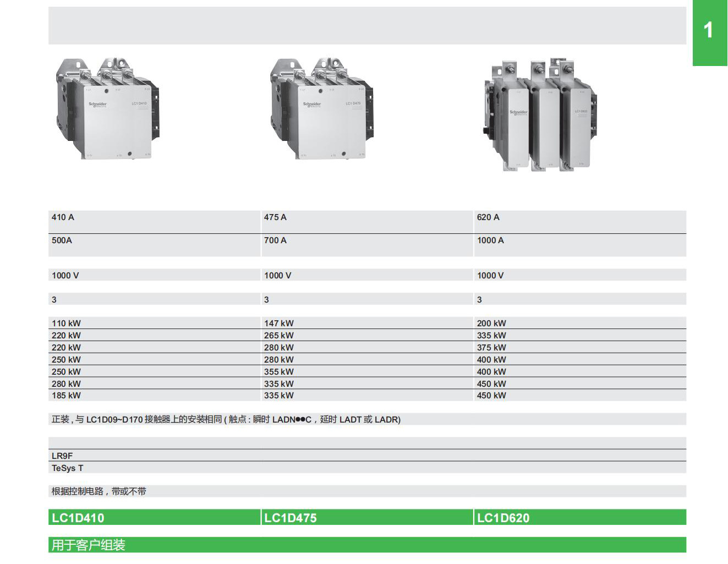
Task: Click the LC1D410 contactor product image
Action: [106, 109]
